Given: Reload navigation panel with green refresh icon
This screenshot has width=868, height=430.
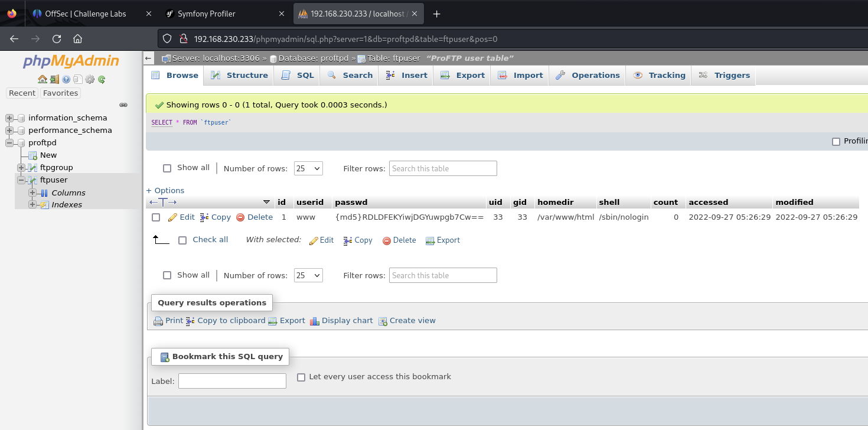Looking at the screenshot, I should 102,79.
